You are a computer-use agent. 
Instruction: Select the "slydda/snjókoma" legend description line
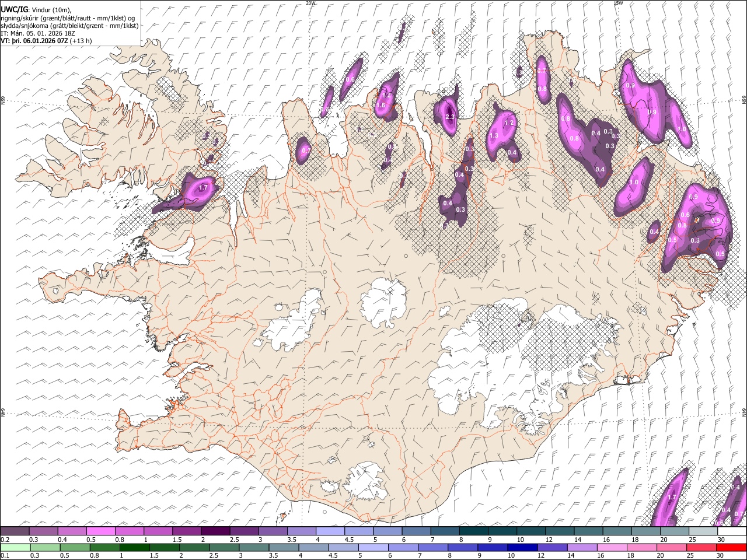click(x=69, y=26)
